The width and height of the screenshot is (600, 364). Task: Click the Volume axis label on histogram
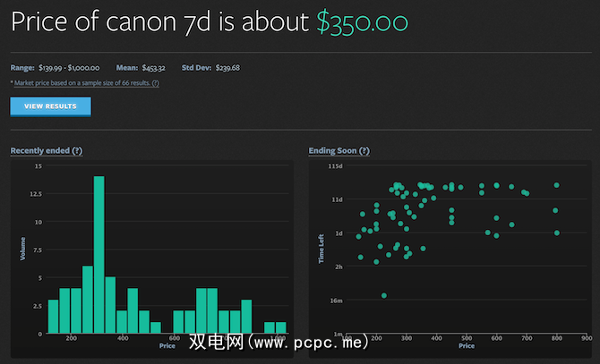[22, 249]
